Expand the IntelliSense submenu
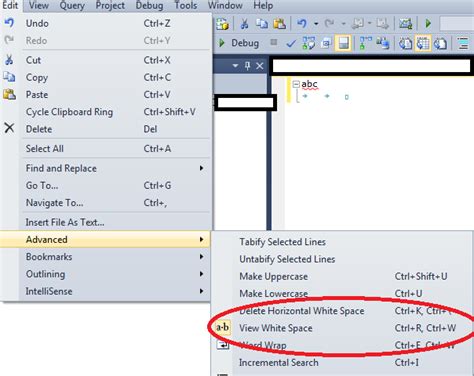The width and height of the screenshot is (474, 376). (115, 291)
